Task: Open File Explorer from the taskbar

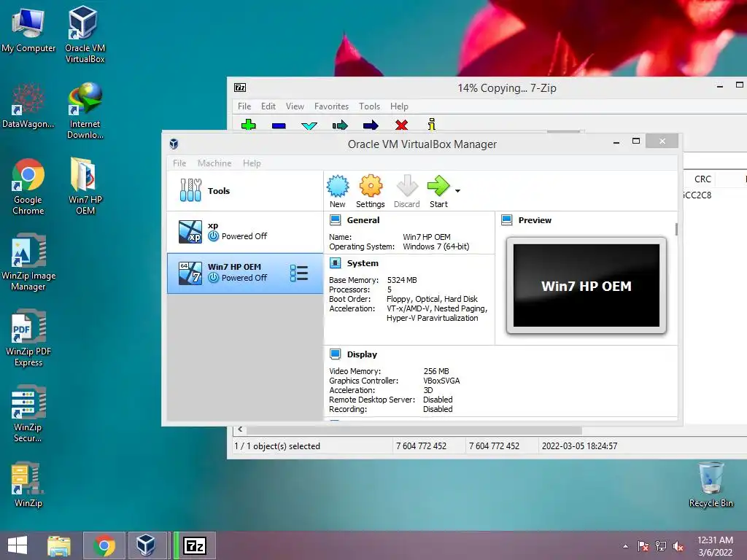Action: tap(59, 545)
